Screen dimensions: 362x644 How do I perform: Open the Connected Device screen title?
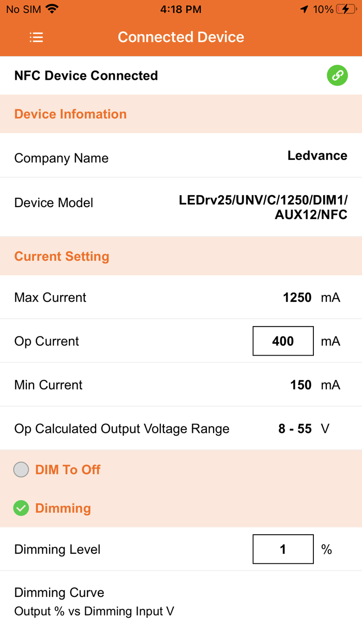180,37
